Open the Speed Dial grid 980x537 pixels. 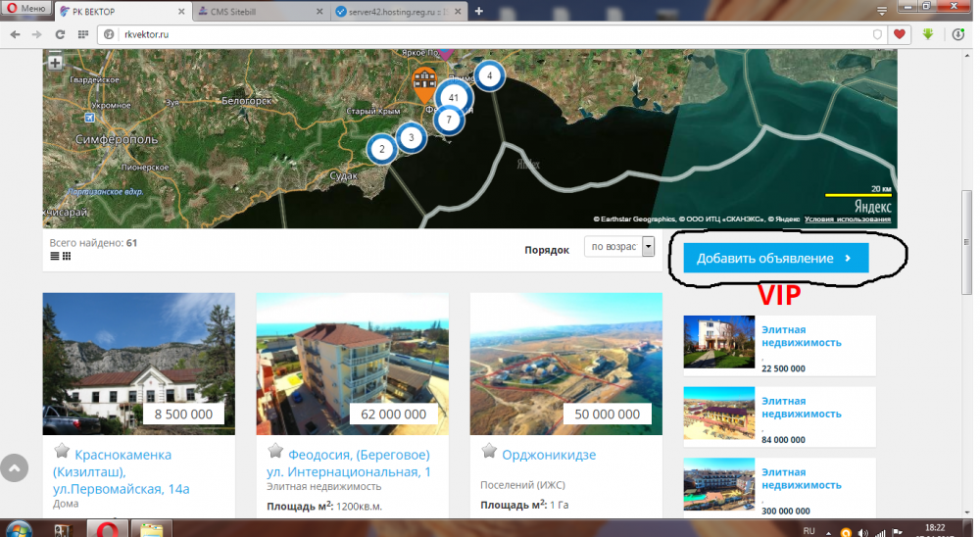(x=83, y=34)
